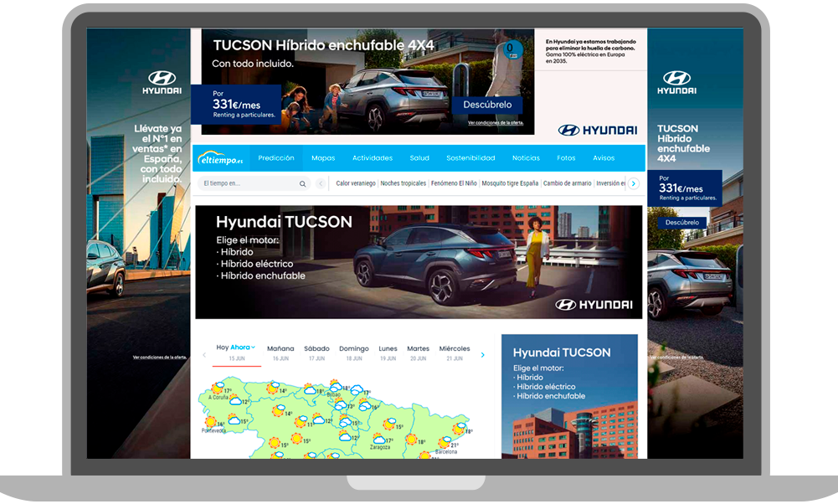Image resolution: width=838 pixels, height=504 pixels.
Task: Open the Noches tropicales topic link
Action: click(403, 183)
